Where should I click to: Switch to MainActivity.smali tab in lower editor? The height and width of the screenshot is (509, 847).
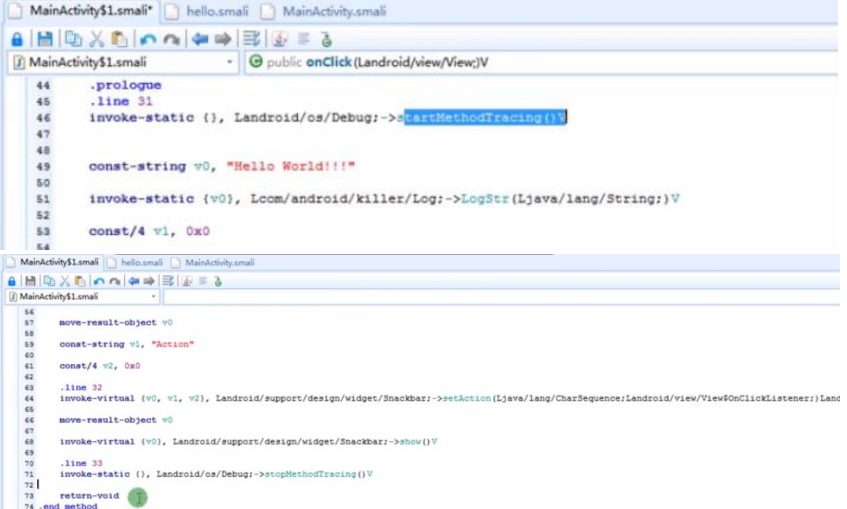pos(213,263)
